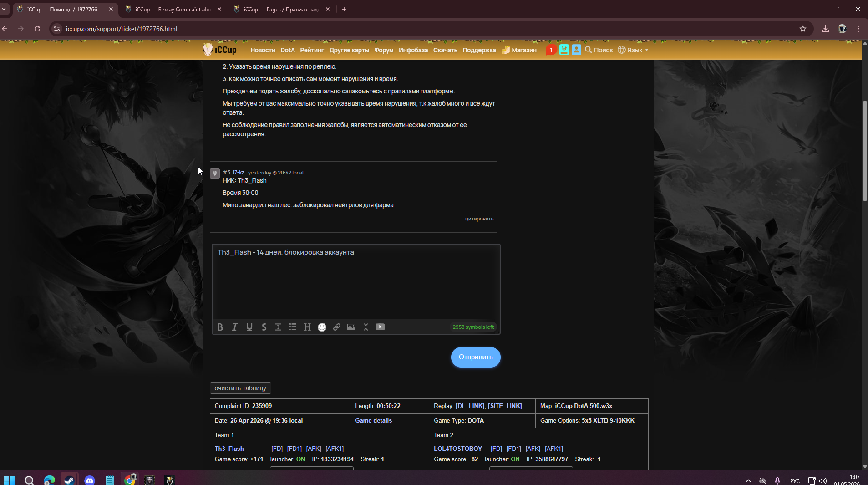Open volume control in system tray
Viewport: 868px width, 485px height.
[823, 481]
